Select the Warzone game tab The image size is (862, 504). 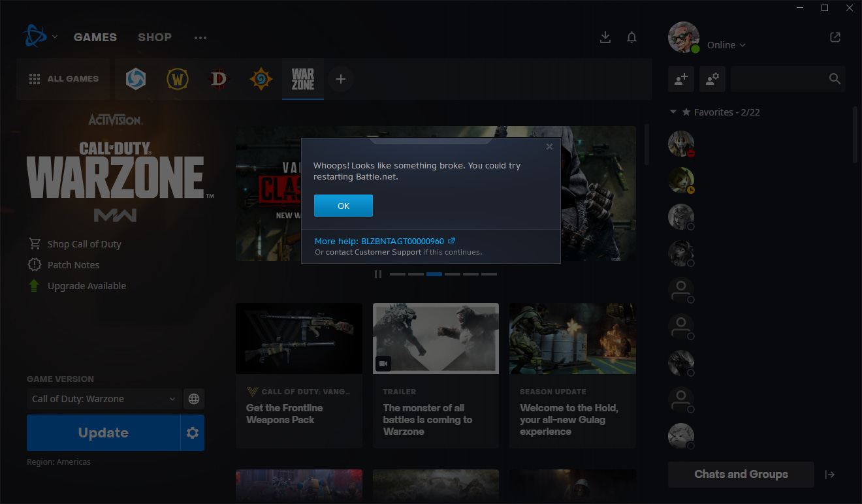(303, 79)
